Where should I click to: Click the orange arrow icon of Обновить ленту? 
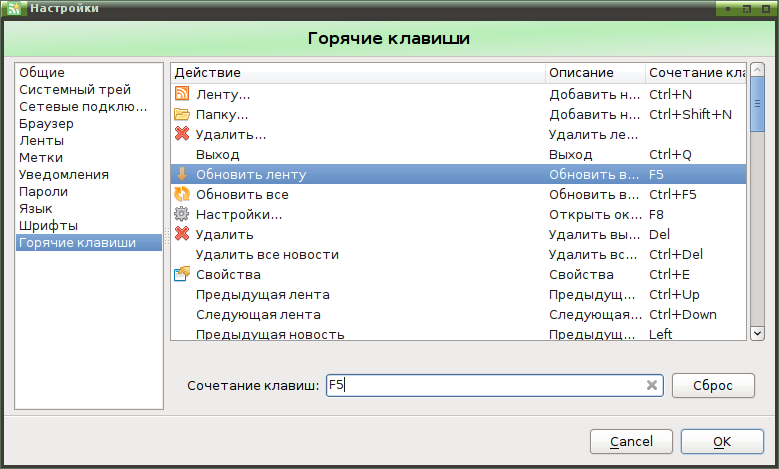[182, 174]
